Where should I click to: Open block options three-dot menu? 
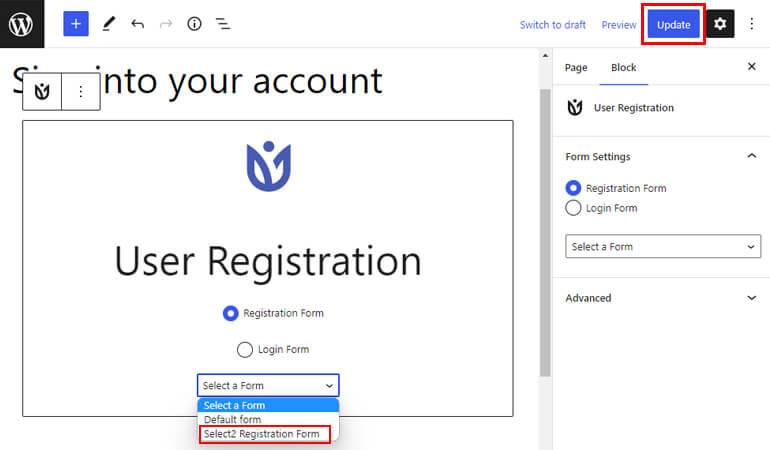click(81, 91)
